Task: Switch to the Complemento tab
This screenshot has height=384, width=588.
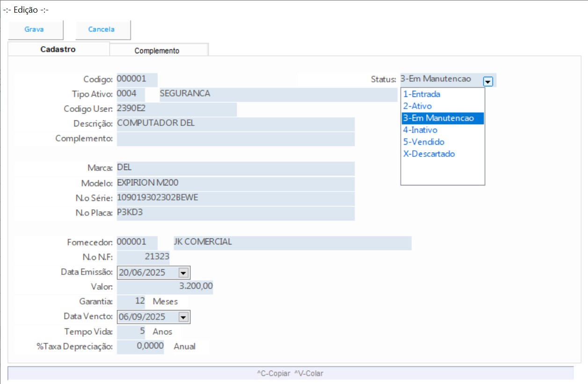Action: tap(157, 51)
